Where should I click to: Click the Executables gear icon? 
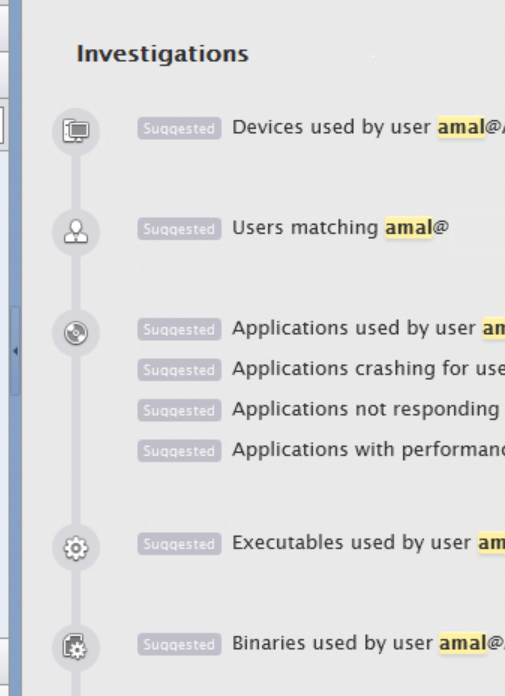point(76,548)
